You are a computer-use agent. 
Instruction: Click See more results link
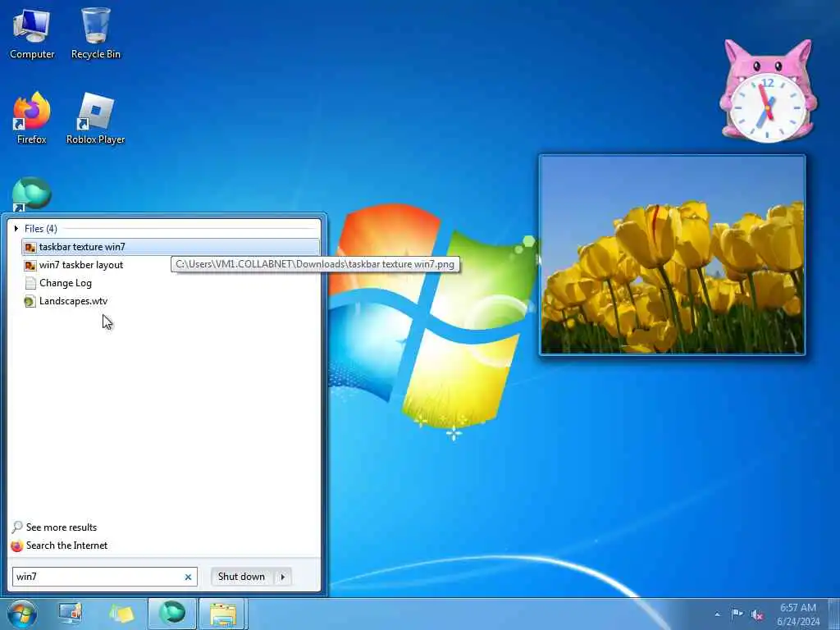(x=62, y=527)
